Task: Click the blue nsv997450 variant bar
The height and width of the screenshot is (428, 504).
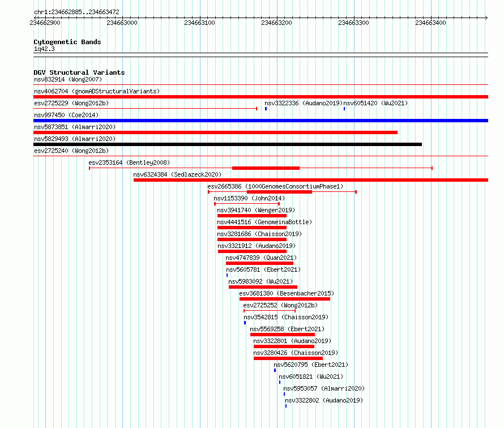Action: pyautogui.click(x=260, y=121)
